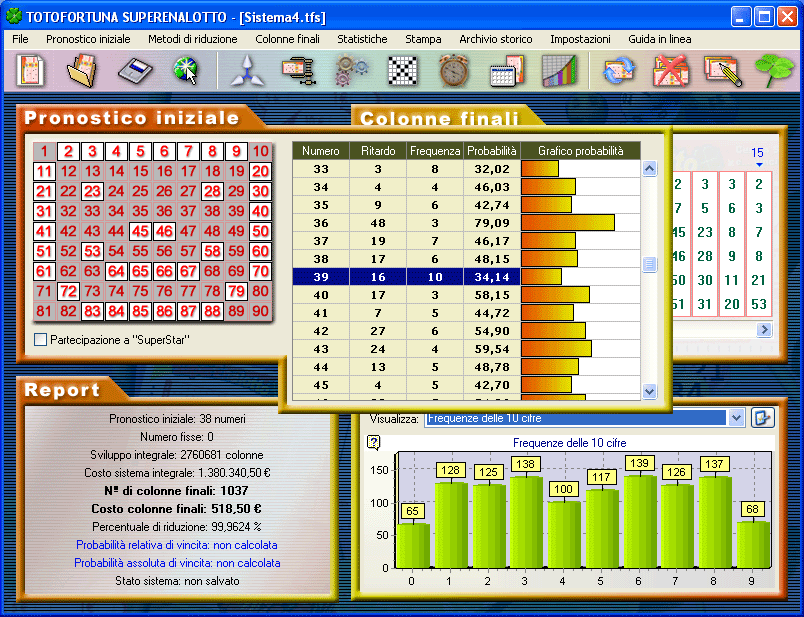Open the Statistiche menu
This screenshot has height=617, width=804.
tap(362, 39)
